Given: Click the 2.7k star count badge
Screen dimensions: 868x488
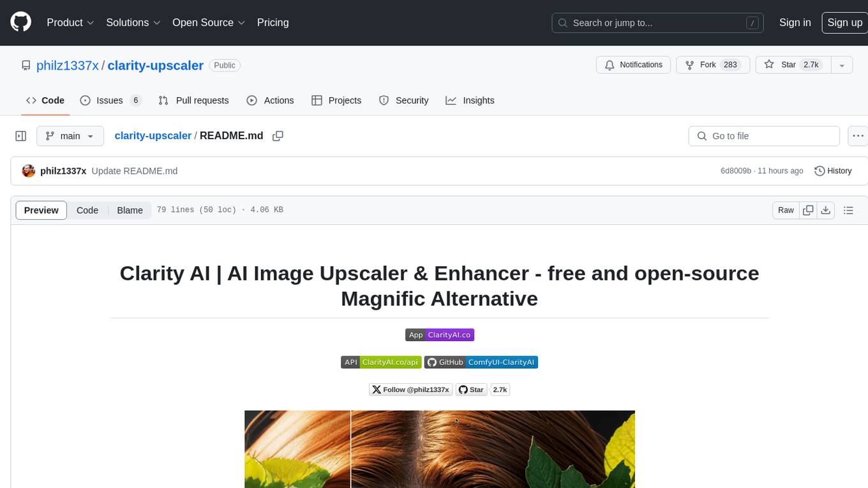Looking at the screenshot, I should 500,390.
